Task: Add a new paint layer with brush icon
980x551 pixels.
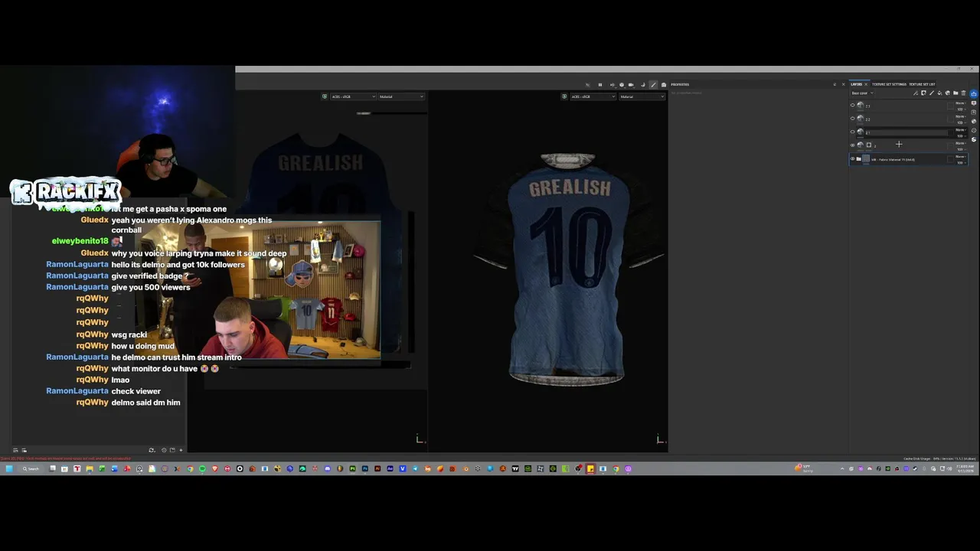Action: (x=932, y=93)
